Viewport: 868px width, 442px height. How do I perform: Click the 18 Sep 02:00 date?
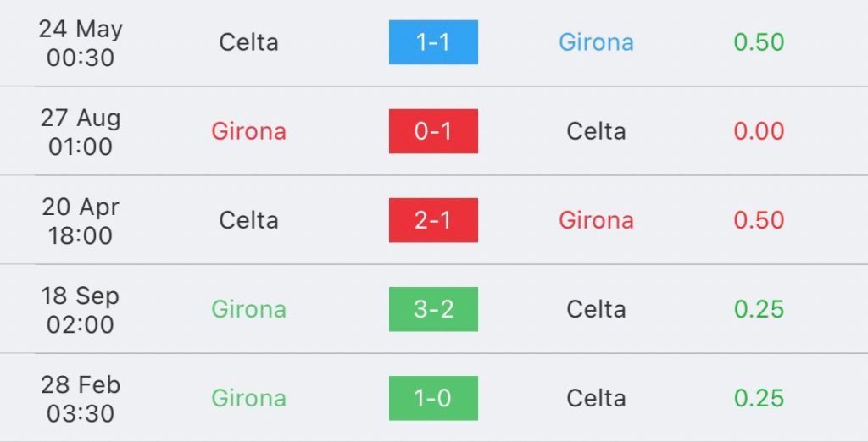pos(81,310)
